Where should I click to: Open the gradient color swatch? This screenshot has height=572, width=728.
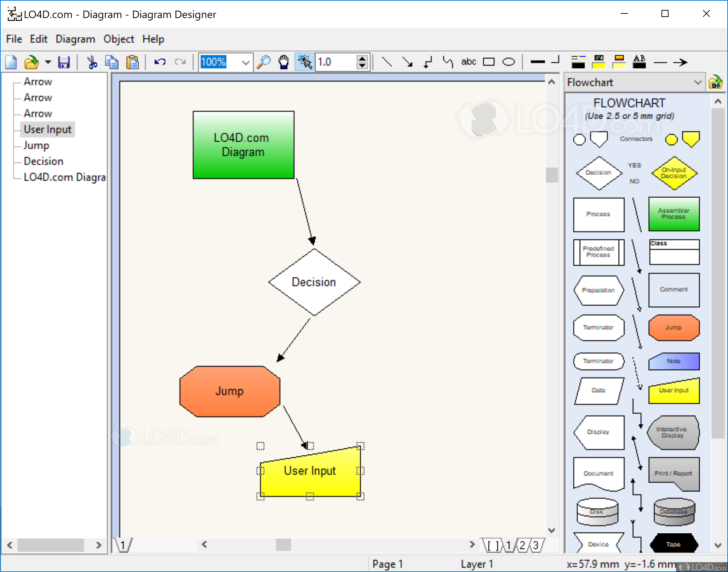[619, 62]
